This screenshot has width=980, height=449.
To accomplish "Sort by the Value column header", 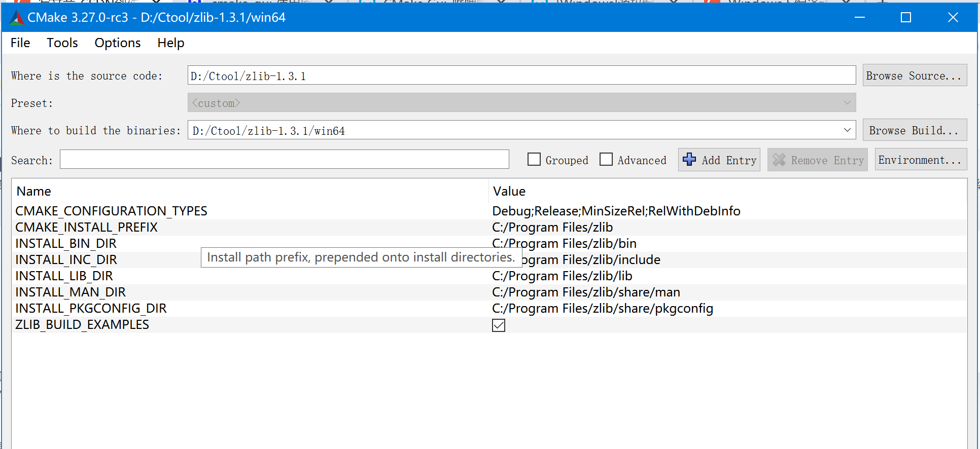I will tap(509, 191).
